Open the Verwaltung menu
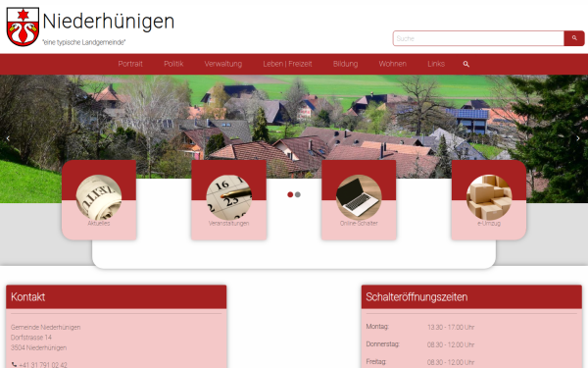 [x=223, y=64]
